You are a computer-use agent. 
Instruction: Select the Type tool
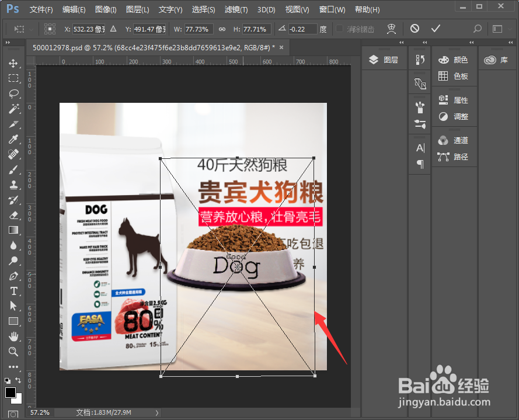tap(13, 291)
